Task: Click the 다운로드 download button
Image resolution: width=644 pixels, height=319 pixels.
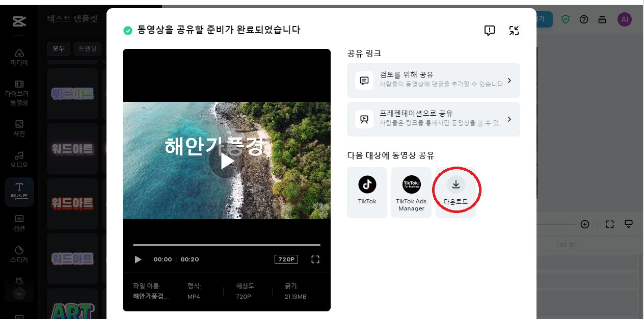Action: coord(455,192)
